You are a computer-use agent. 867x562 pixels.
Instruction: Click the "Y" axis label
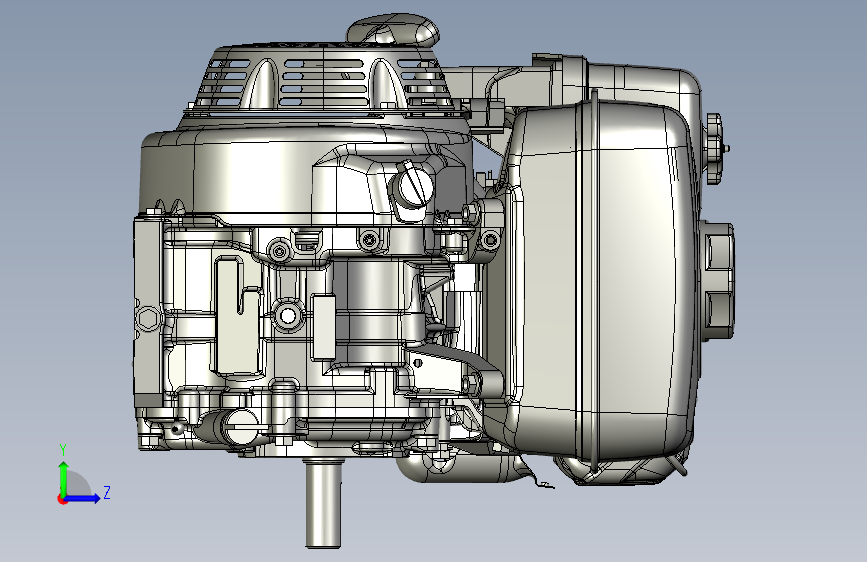pyautogui.click(x=63, y=450)
